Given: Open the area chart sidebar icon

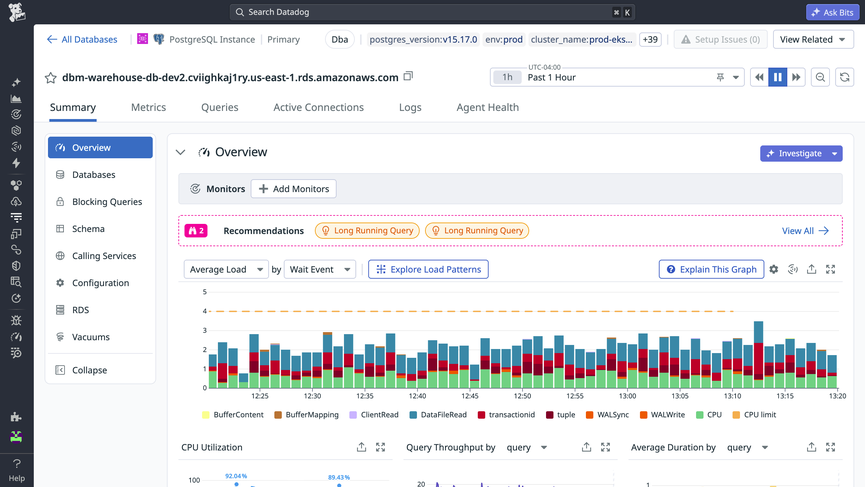Looking at the screenshot, I should point(16,99).
